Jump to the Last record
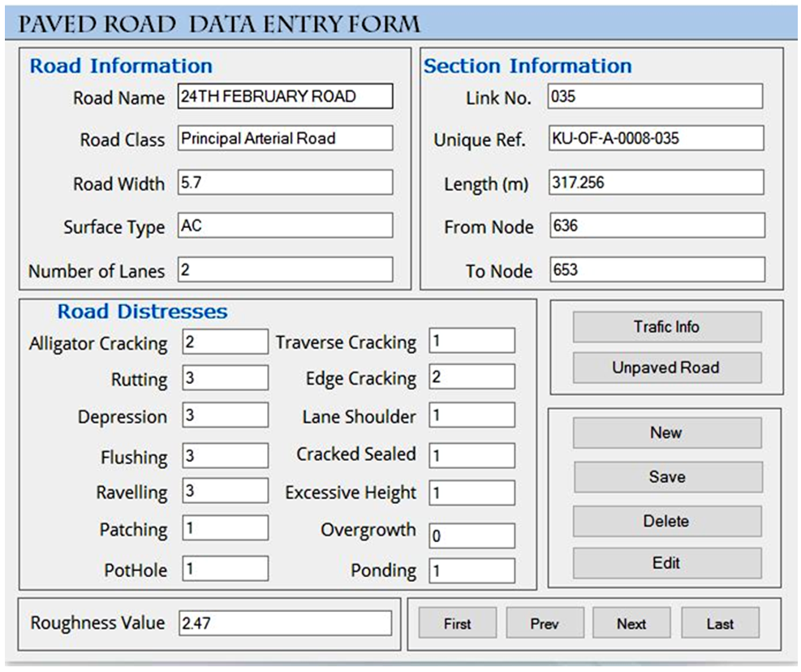801x672 pixels. [x=720, y=623]
